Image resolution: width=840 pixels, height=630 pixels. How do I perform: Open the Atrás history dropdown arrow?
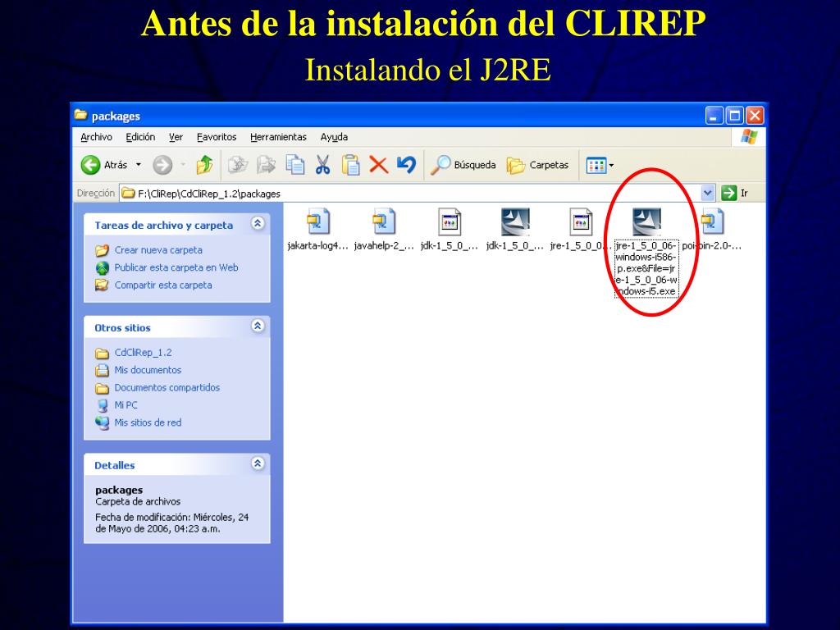coord(138,164)
